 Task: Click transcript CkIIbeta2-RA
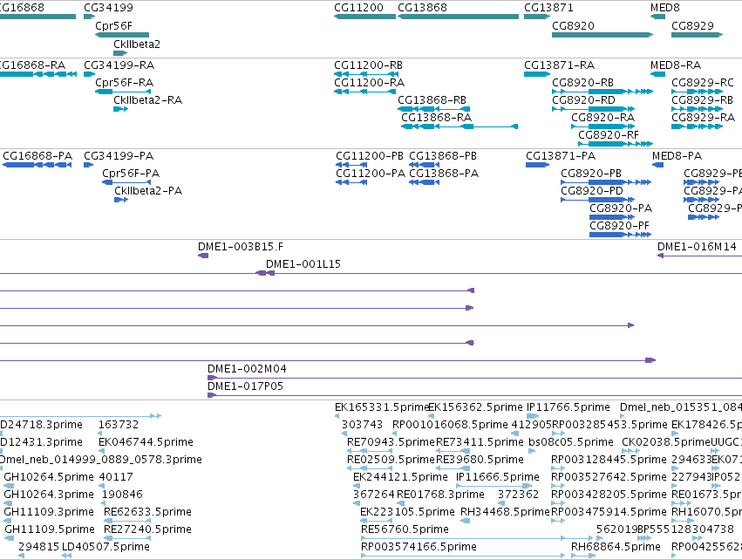(120, 109)
